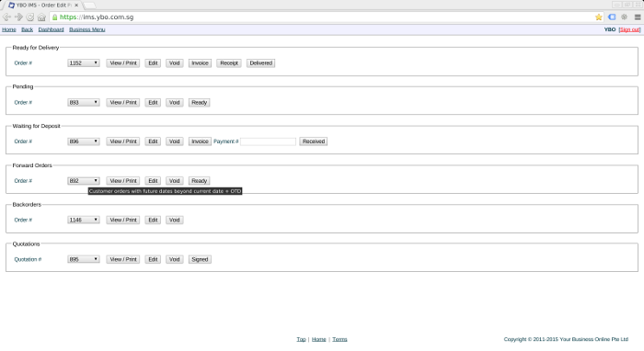644x351 pixels.
Task: Click Invoice in Ready for Delivery
Action: click(200, 63)
